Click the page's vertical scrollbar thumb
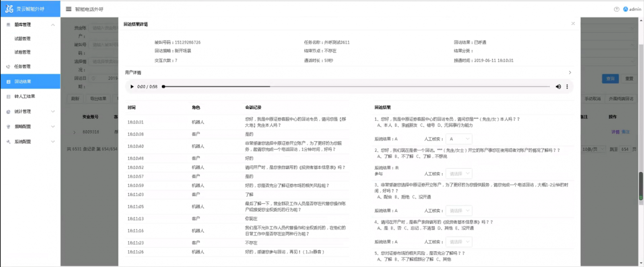644x267 pixels. coord(641,186)
